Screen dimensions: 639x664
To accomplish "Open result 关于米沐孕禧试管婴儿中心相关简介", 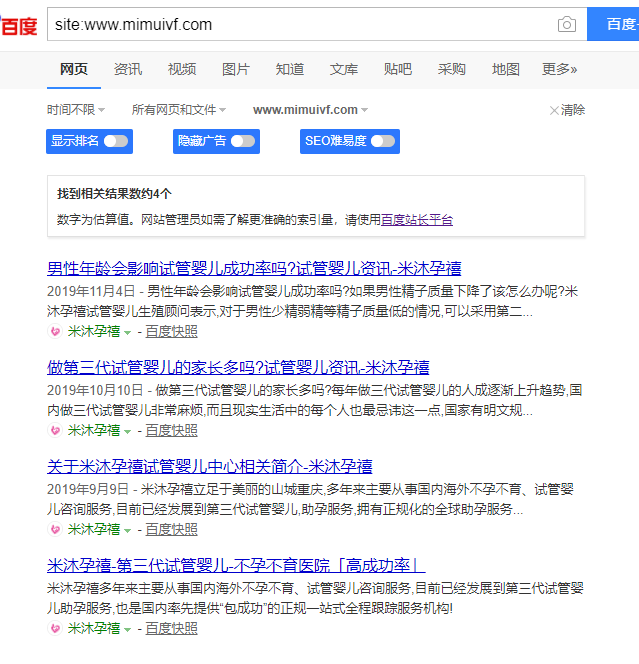I will pos(210,466).
